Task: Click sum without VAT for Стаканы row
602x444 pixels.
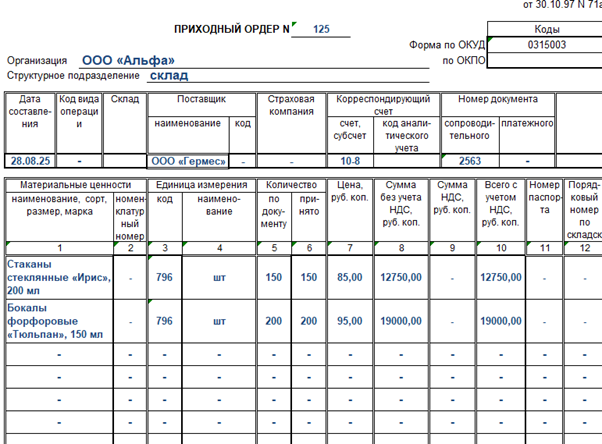Action: (x=401, y=277)
